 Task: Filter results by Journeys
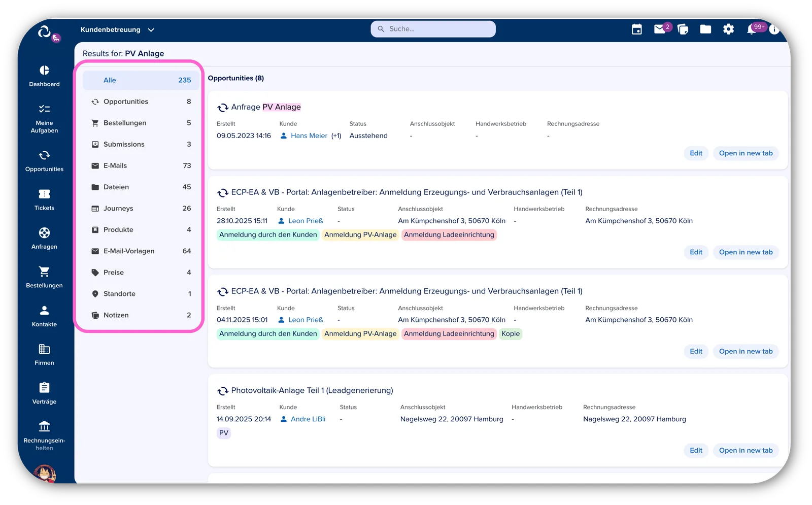click(x=141, y=208)
